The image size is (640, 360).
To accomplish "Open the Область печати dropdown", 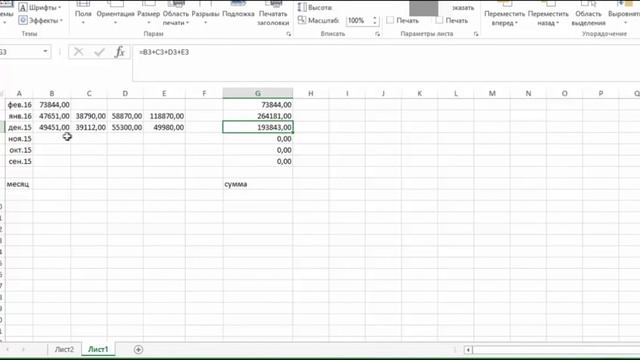I will (176, 14).
